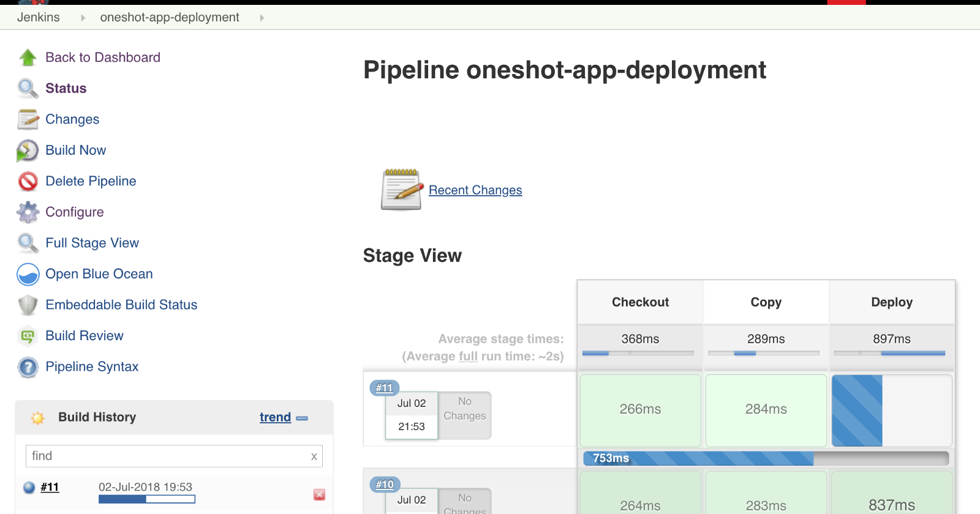The image size is (980, 514).
Task: Click the Build Now clock icon
Action: pyautogui.click(x=28, y=151)
